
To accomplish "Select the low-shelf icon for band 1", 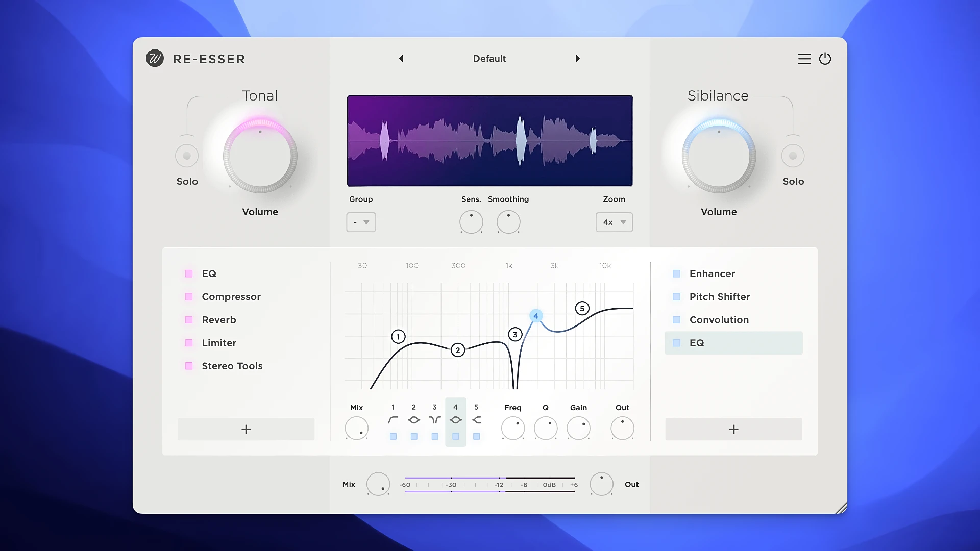I will point(393,420).
